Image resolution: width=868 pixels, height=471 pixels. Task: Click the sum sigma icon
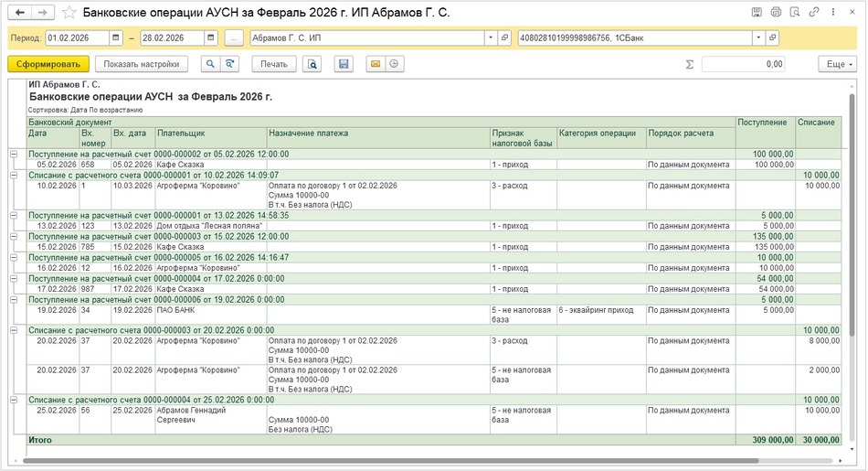point(689,64)
